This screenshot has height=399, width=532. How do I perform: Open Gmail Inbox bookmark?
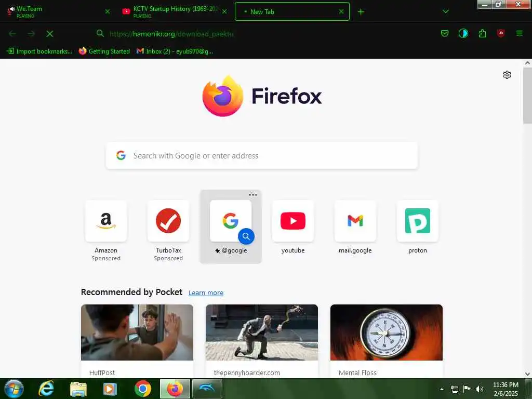pyautogui.click(x=175, y=51)
